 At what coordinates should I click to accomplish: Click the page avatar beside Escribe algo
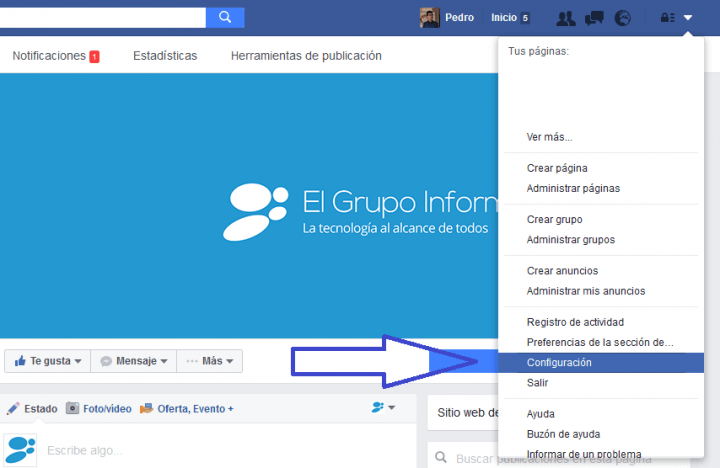[20, 450]
